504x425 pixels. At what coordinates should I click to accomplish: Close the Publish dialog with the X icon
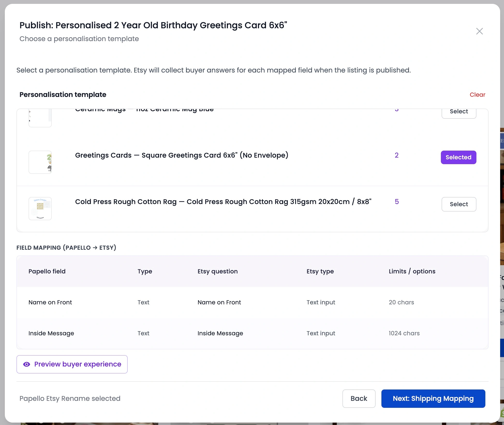(x=479, y=31)
